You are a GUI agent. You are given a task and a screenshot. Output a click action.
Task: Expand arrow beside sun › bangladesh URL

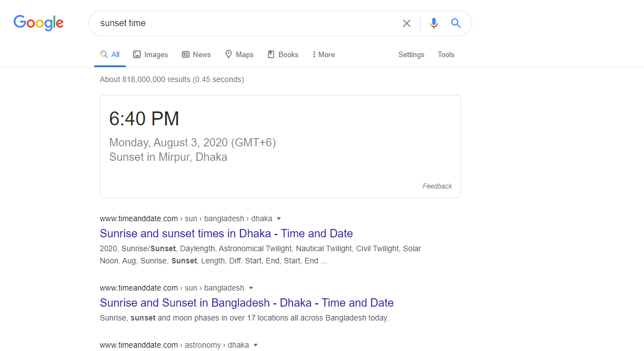click(251, 288)
